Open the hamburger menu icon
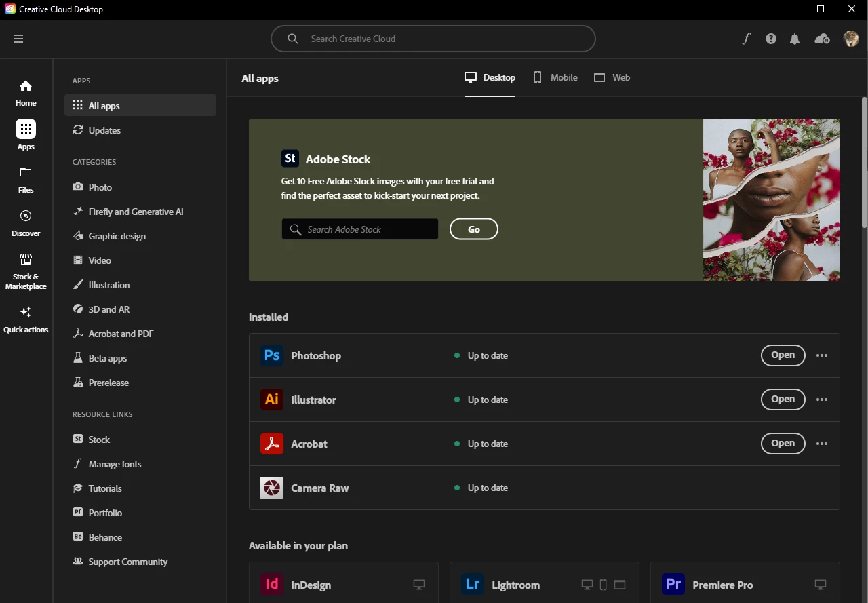868x603 pixels. pyautogui.click(x=18, y=39)
